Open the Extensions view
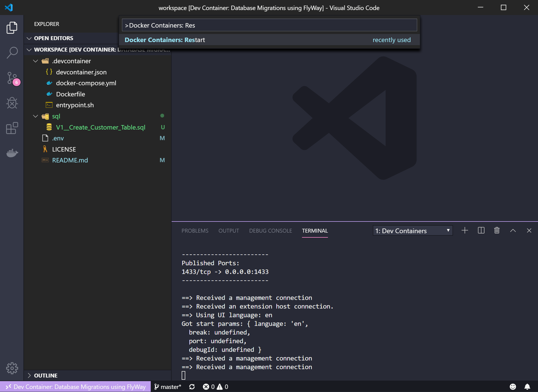The width and height of the screenshot is (538, 392). pyautogui.click(x=12, y=128)
